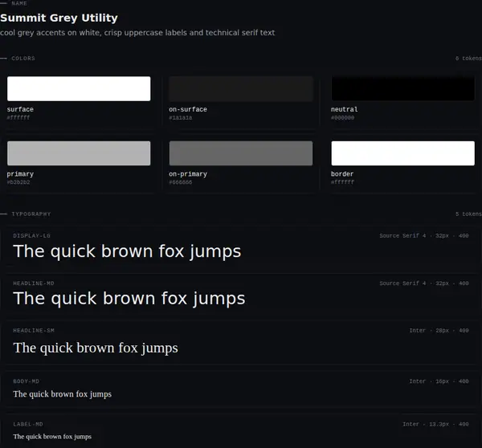Click the LABEL-MD label
The width and height of the screenshot is (482, 448).
click(x=28, y=425)
